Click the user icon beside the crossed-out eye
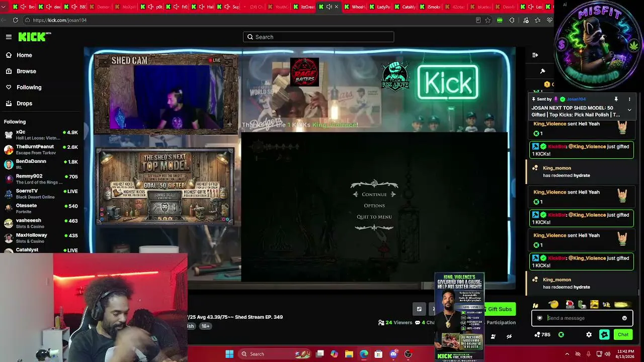This screenshot has width=644, height=362. 493,336
